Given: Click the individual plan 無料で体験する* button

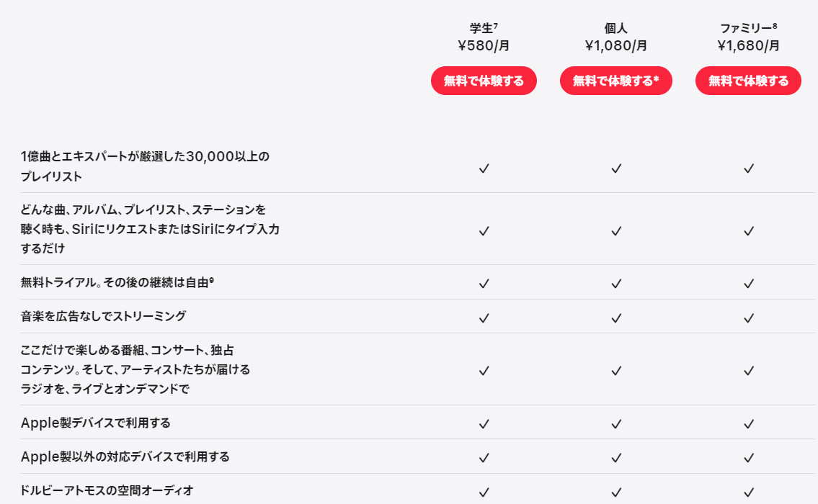Looking at the screenshot, I should (x=615, y=81).
